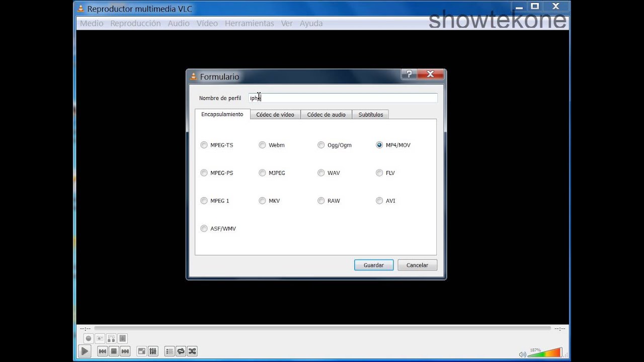Switch to Encapsulamiento tab
The width and height of the screenshot is (644, 362).
222,114
